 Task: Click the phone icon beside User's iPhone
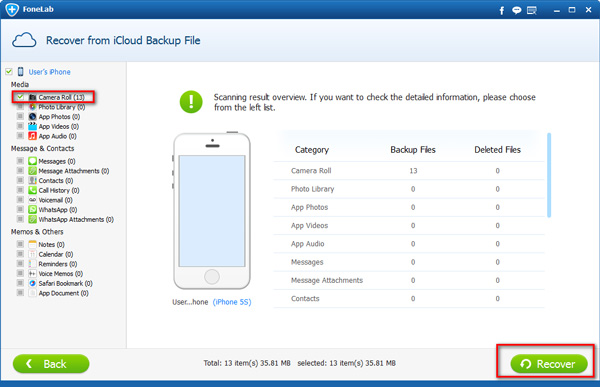tap(21, 72)
